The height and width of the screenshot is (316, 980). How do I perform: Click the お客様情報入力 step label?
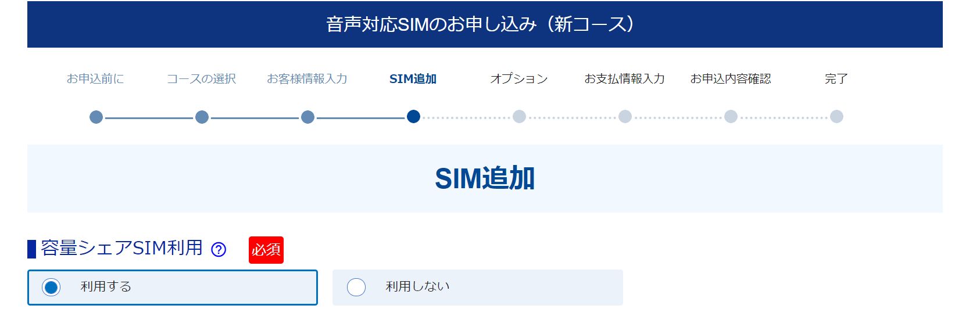coord(307,78)
